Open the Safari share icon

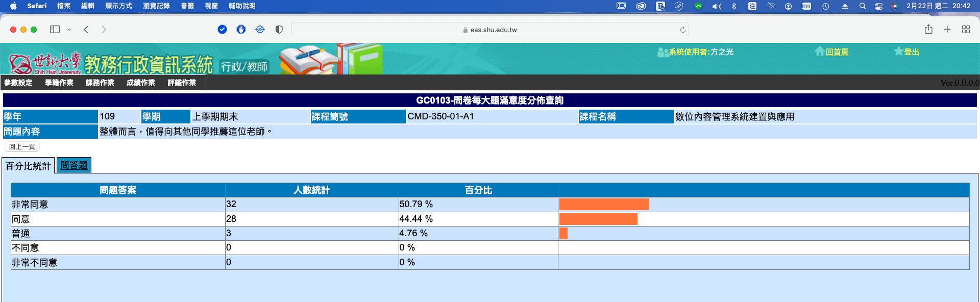coord(928,30)
